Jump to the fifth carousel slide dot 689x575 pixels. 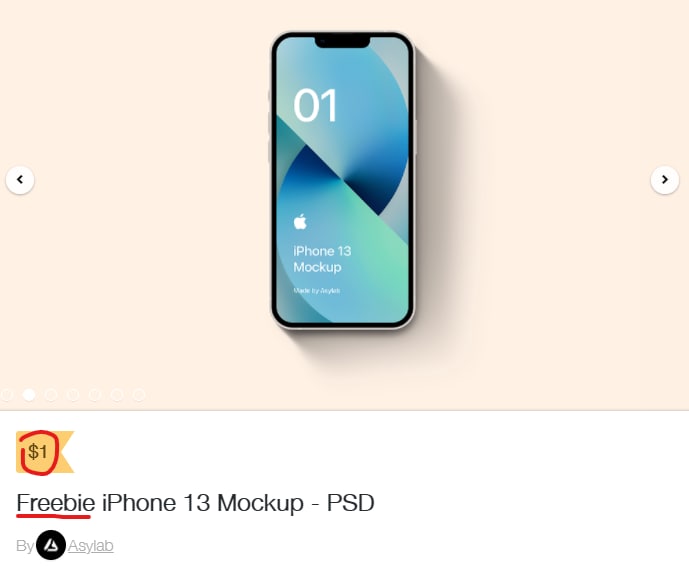95,395
